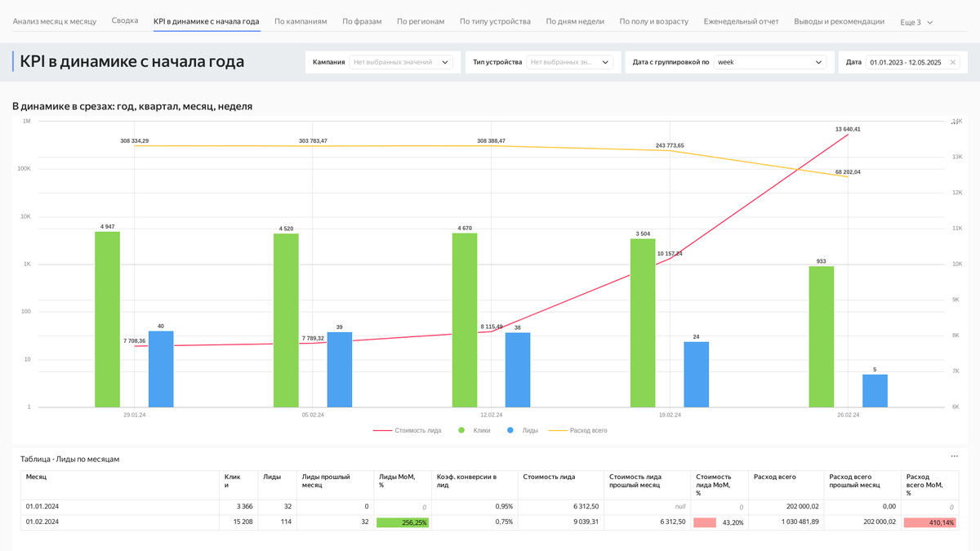Open the table options three-dot menu
The image size is (980, 551).
coord(954,456)
